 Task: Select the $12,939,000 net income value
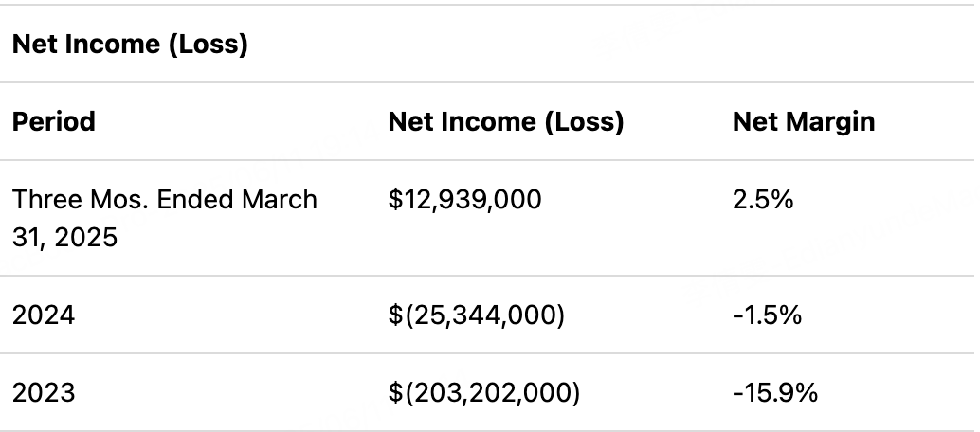[x=464, y=200]
